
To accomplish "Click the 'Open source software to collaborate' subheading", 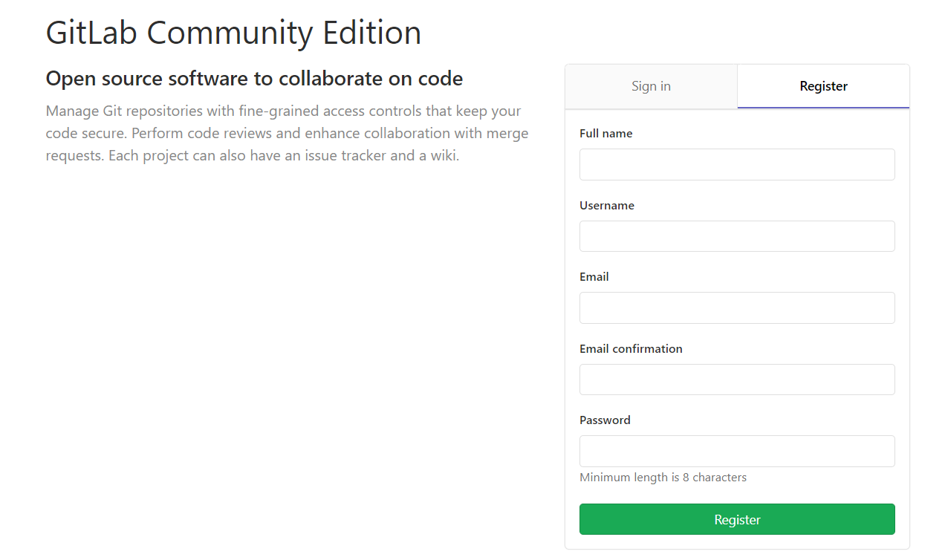I will click(x=254, y=79).
